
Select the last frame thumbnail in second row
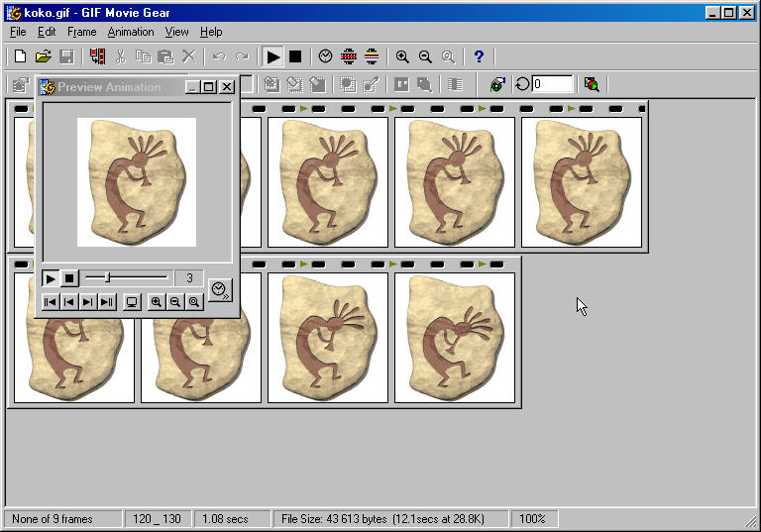(455, 338)
